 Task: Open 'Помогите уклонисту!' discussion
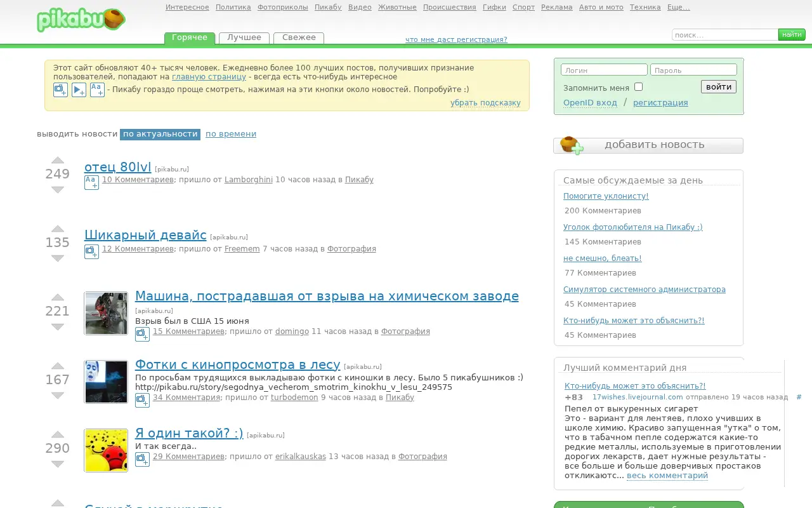click(x=606, y=196)
